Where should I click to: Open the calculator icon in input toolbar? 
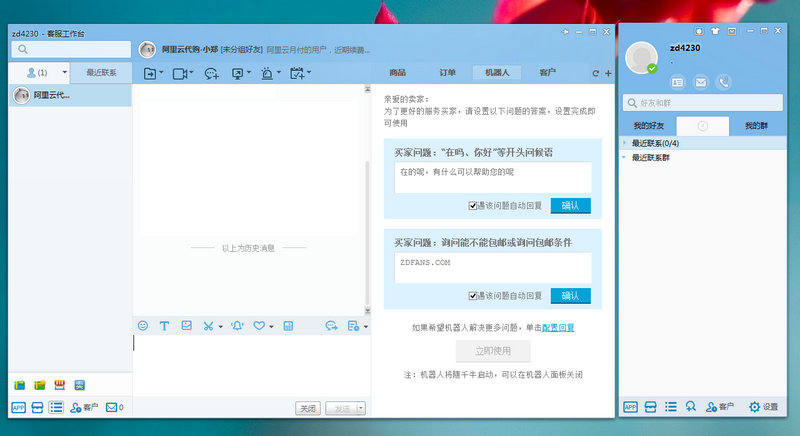pos(288,326)
